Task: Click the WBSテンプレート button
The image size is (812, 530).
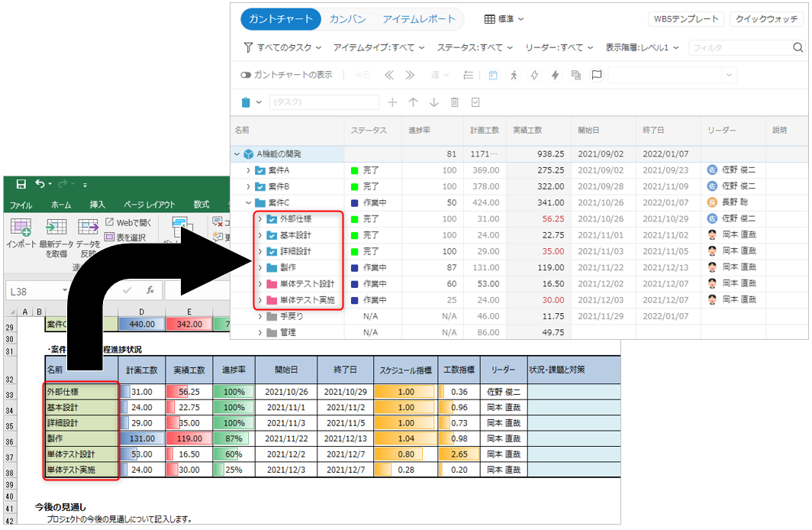Action: pyautogui.click(x=685, y=19)
